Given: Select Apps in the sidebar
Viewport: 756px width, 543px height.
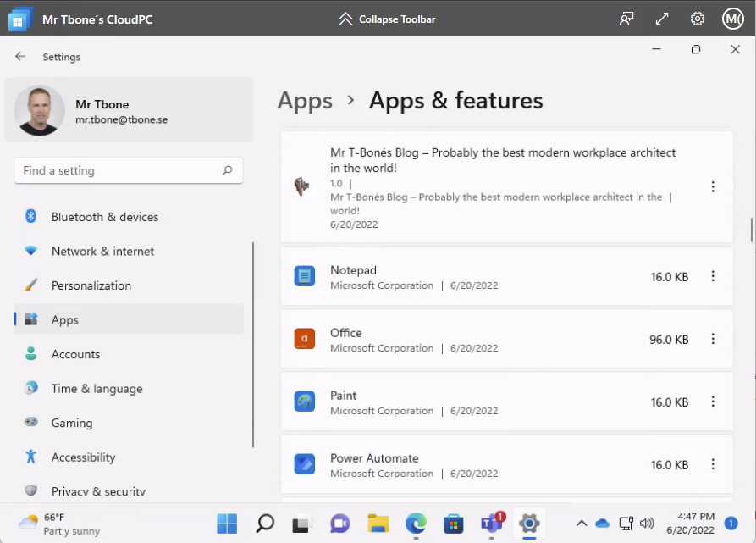Looking at the screenshot, I should [129, 319].
